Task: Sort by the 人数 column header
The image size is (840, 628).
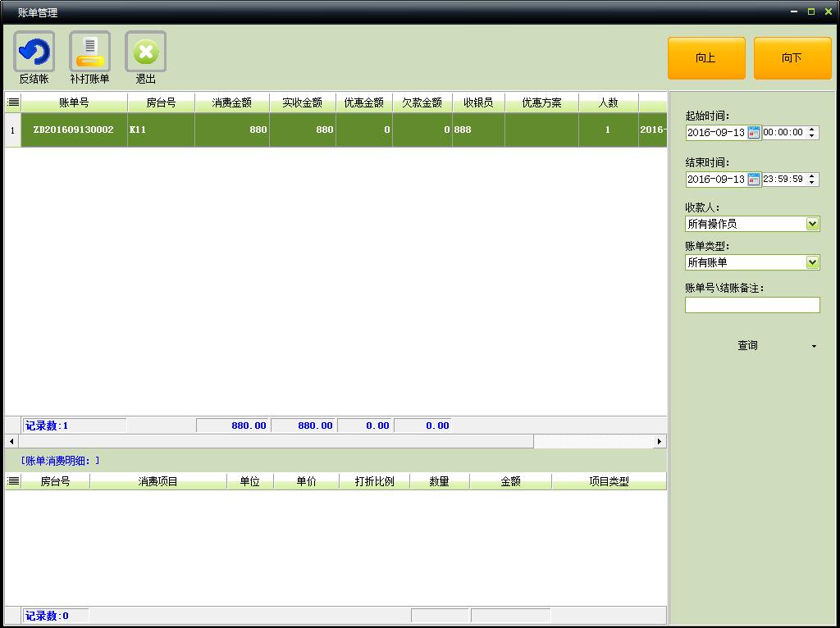Action: click(x=609, y=102)
